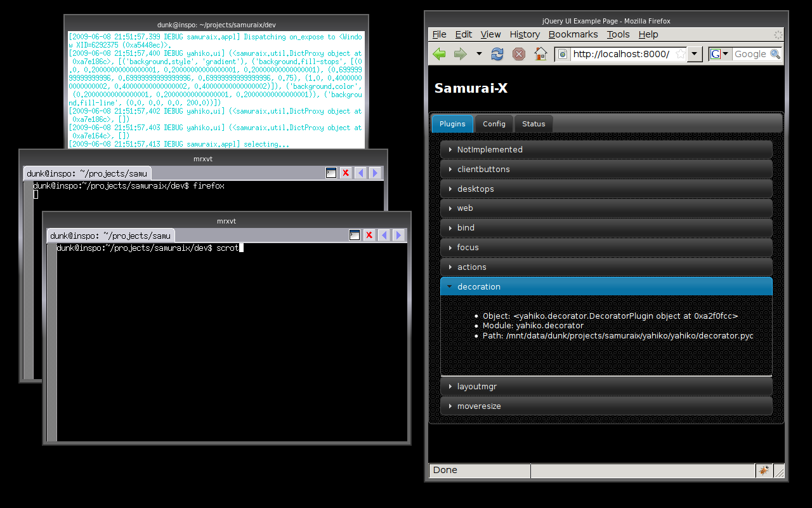812x508 pixels.
Task: Next tab arrow in scrot mrxvt window
Action: coord(398,235)
